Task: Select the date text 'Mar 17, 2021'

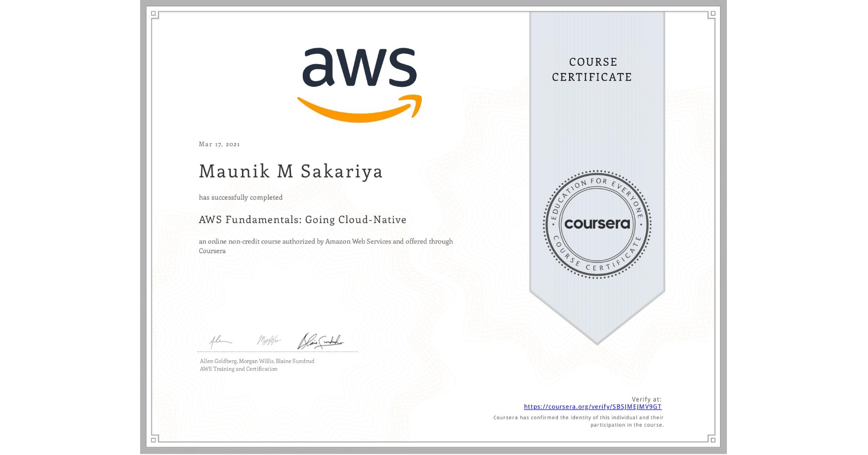Action: 219,144
